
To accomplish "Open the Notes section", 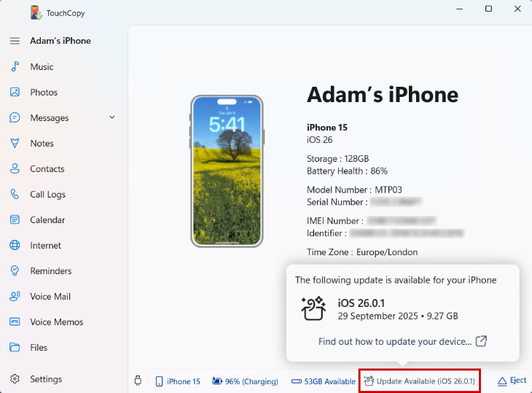I will click(x=42, y=143).
